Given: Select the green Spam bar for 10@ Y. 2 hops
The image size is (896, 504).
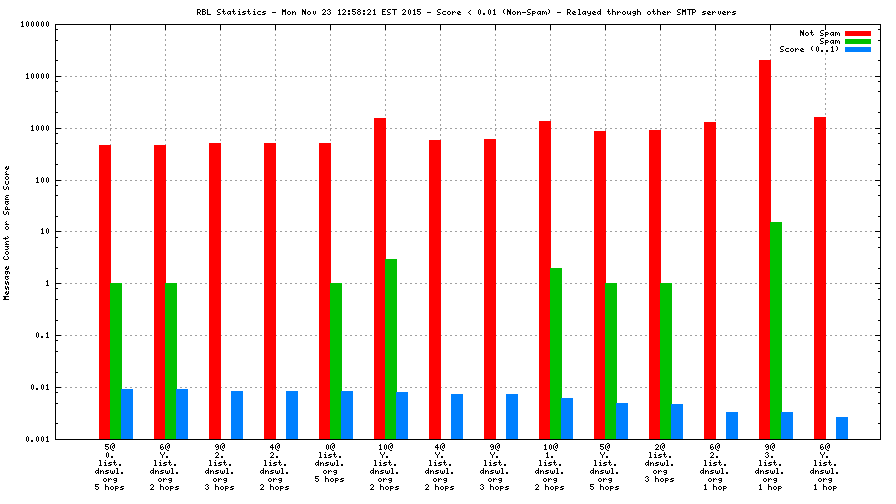Looking at the screenshot, I should pos(391,348).
